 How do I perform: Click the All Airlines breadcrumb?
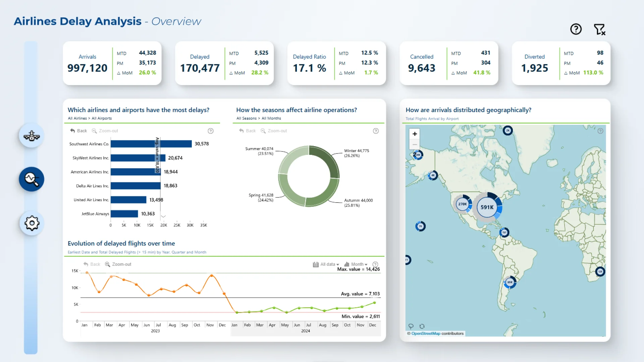point(77,118)
